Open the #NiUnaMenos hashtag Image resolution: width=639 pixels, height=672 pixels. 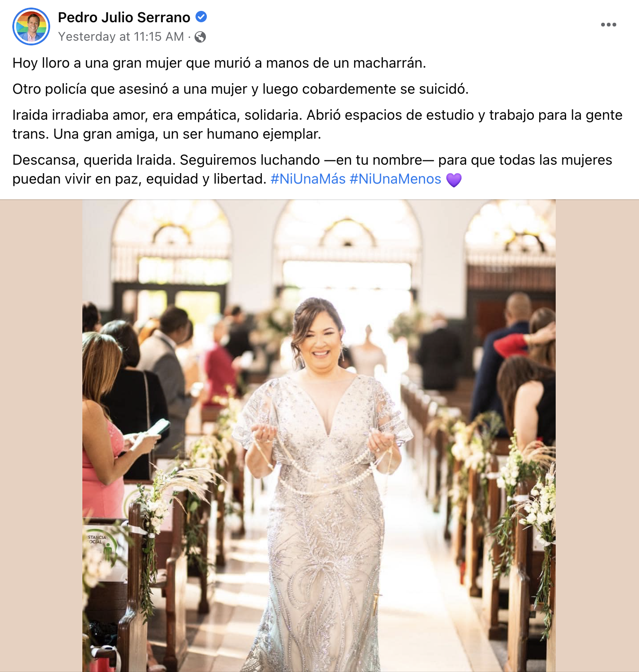coord(395,179)
